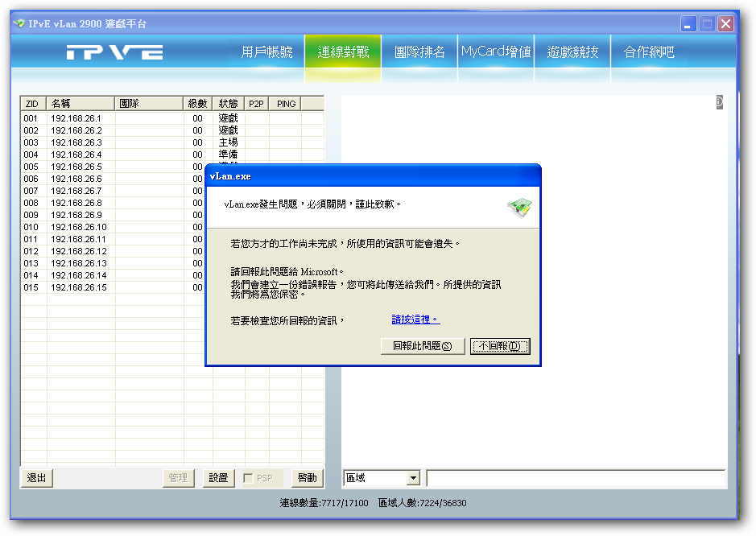
Task: Select row 192.168.26.10
Action: [x=113, y=226]
